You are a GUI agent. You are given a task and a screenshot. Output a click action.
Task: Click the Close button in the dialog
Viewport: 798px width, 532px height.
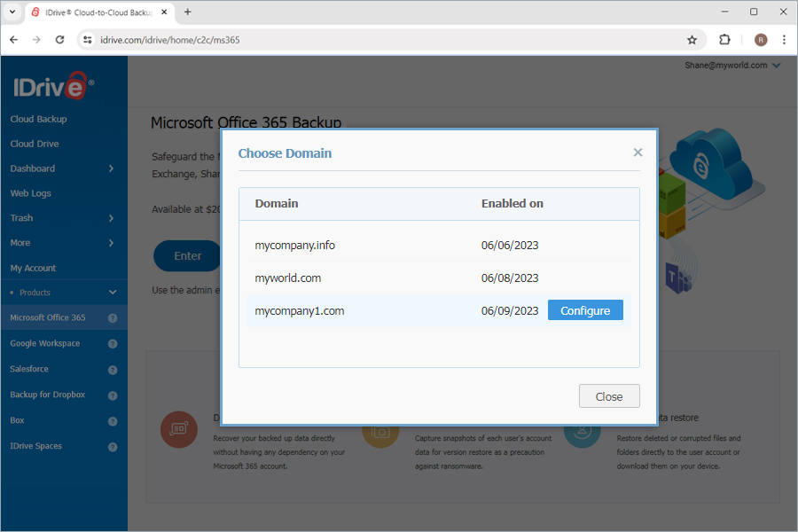(609, 395)
